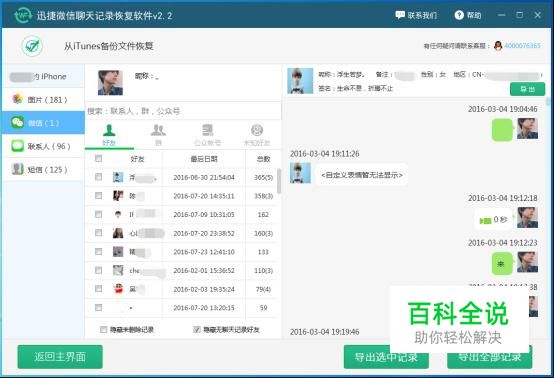Viewport: 554px width, 378px height.
Task: Check the row dated 2016-02-01 15:36:52
Action: pyautogui.click(x=99, y=270)
